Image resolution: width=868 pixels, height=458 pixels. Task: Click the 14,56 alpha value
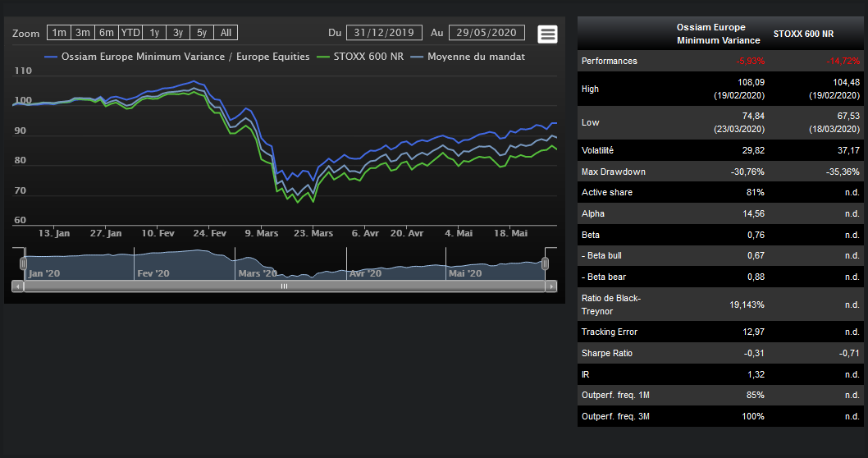coord(753,213)
